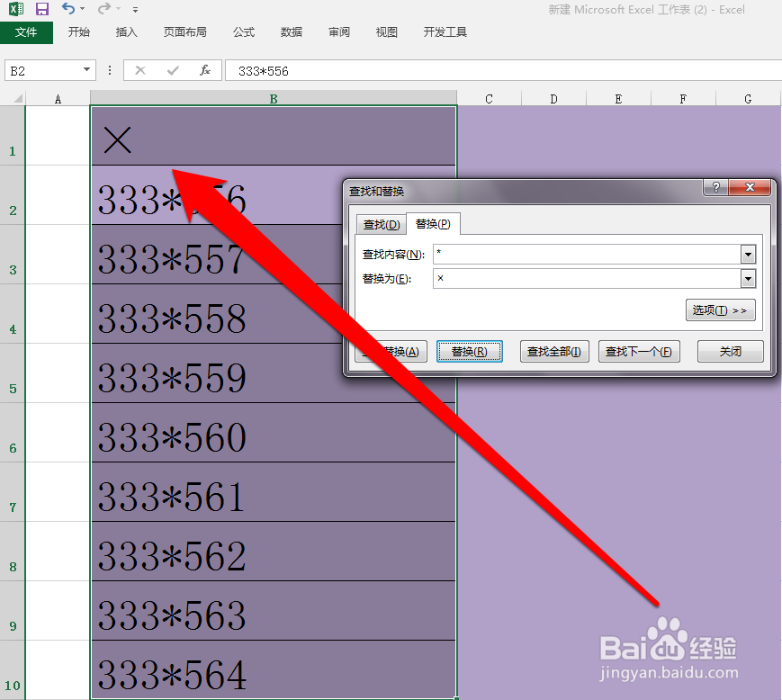Switch to the 开发工具 ribbon tab
782x700 pixels.
coord(445,32)
